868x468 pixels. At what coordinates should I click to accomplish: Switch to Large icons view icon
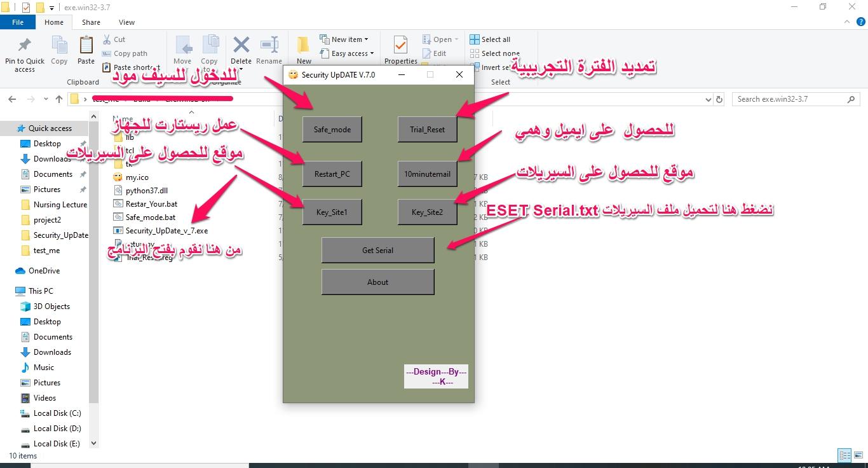coord(858,455)
